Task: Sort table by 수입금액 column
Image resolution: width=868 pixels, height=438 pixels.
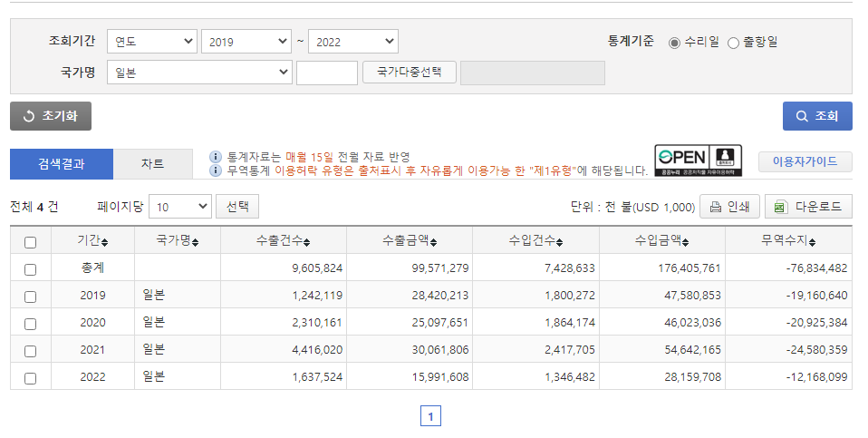Action: 687,242
